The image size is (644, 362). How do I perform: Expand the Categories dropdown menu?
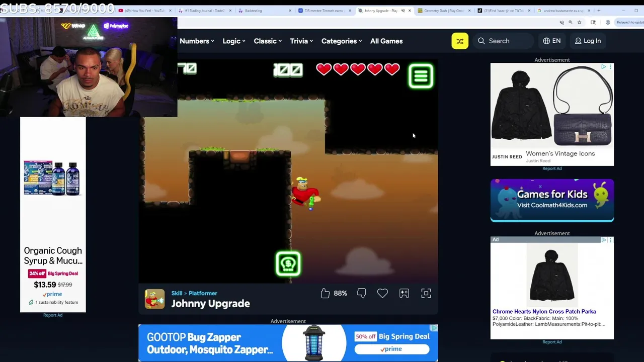tap(342, 41)
